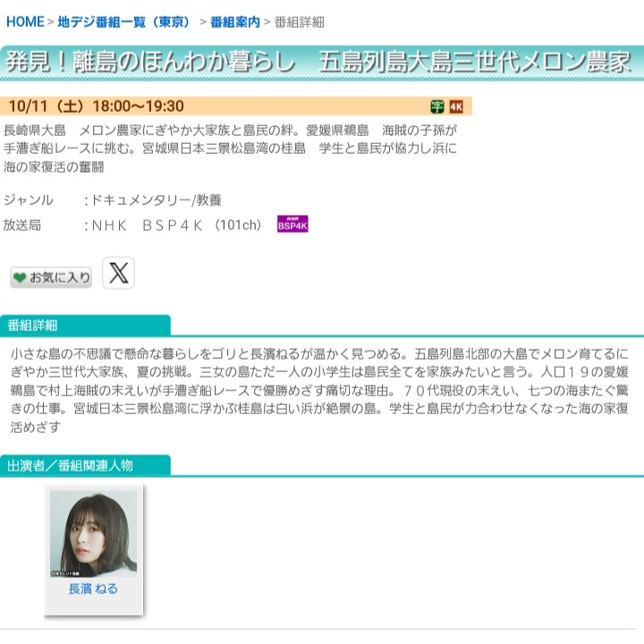Open the performer photo thumbnail

94,533
